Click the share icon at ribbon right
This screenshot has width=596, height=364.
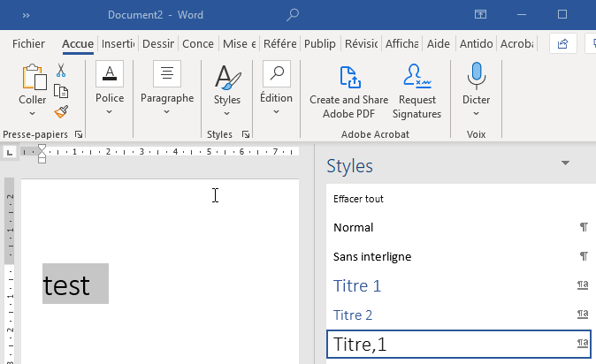click(x=563, y=43)
